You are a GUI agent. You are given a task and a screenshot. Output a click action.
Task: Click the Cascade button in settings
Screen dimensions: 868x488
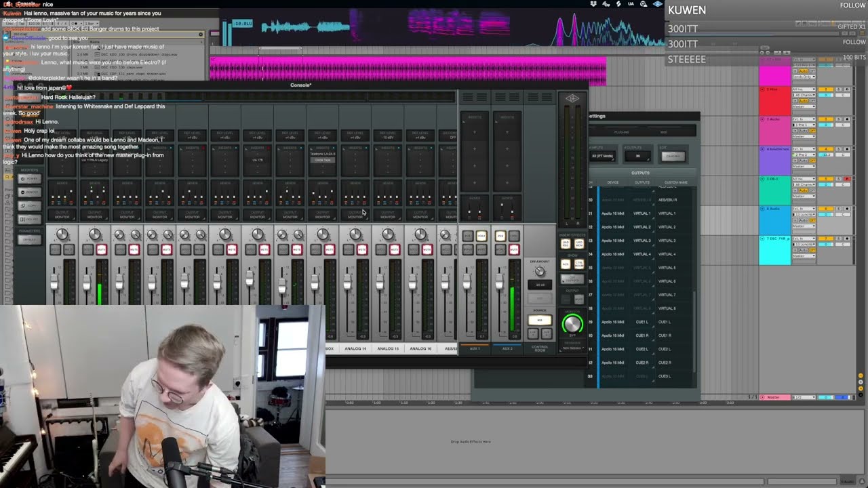point(673,157)
